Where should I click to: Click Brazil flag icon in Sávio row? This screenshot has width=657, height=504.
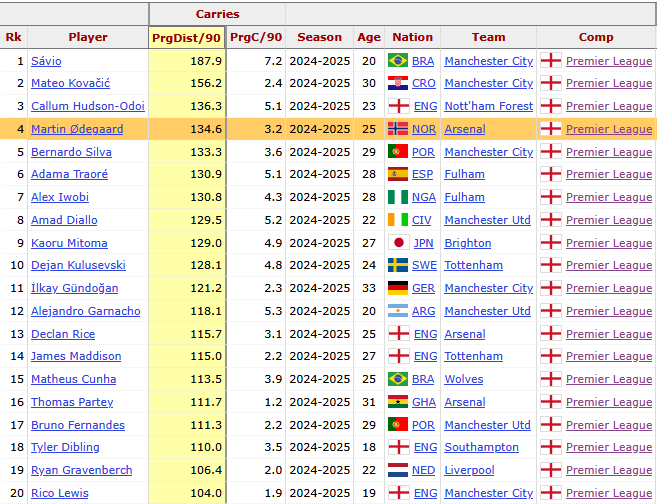point(398,61)
